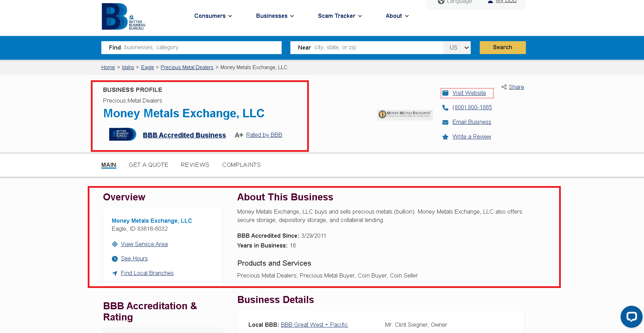The image size is (644, 333).
Task: Switch to the GET A QUOTE tab
Action: tap(149, 165)
